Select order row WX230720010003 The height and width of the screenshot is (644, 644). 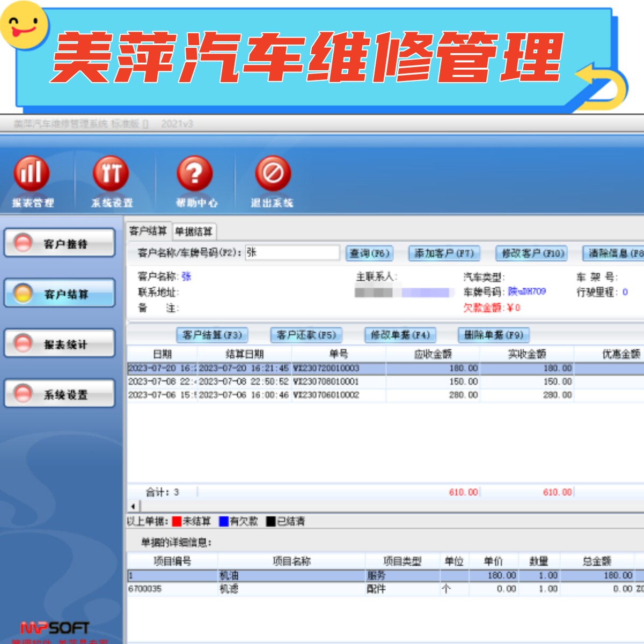coord(385,368)
